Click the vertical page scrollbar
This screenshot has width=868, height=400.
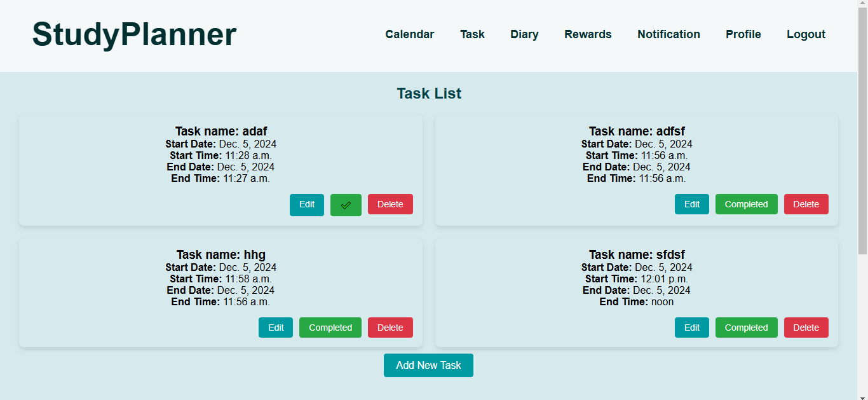[862, 127]
